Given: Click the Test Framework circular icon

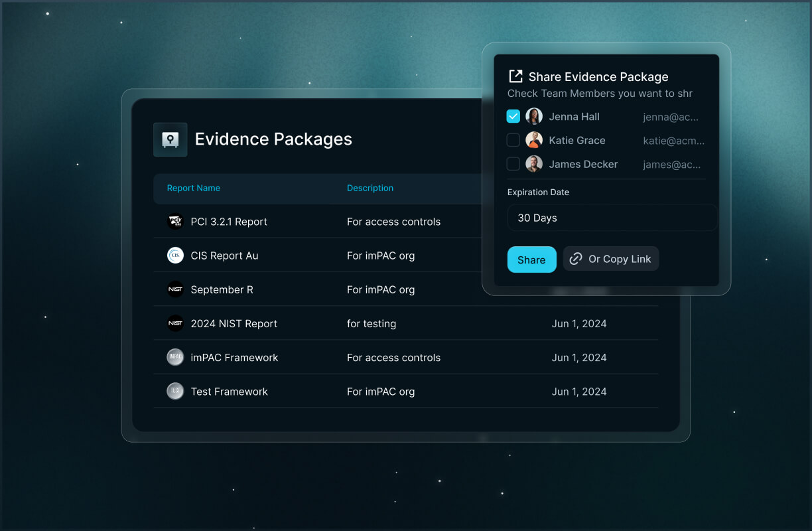Looking at the screenshot, I should pyautogui.click(x=175, y=391).
